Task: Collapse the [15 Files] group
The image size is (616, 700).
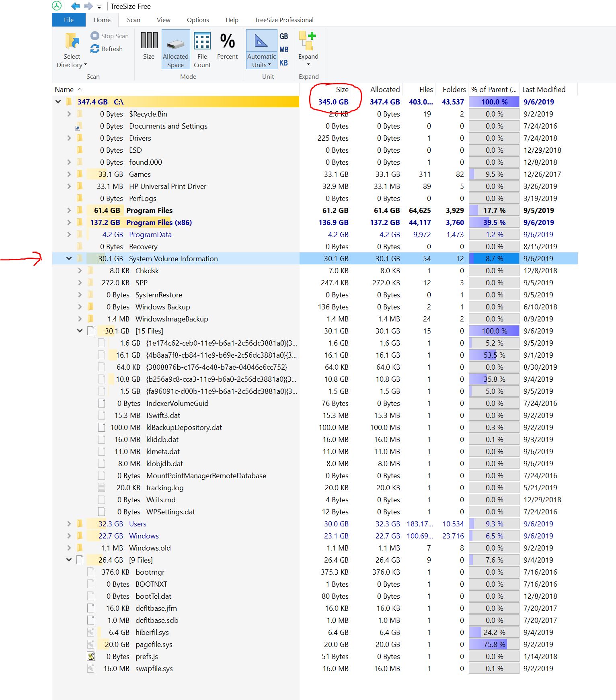Action: tap(80, 331)
